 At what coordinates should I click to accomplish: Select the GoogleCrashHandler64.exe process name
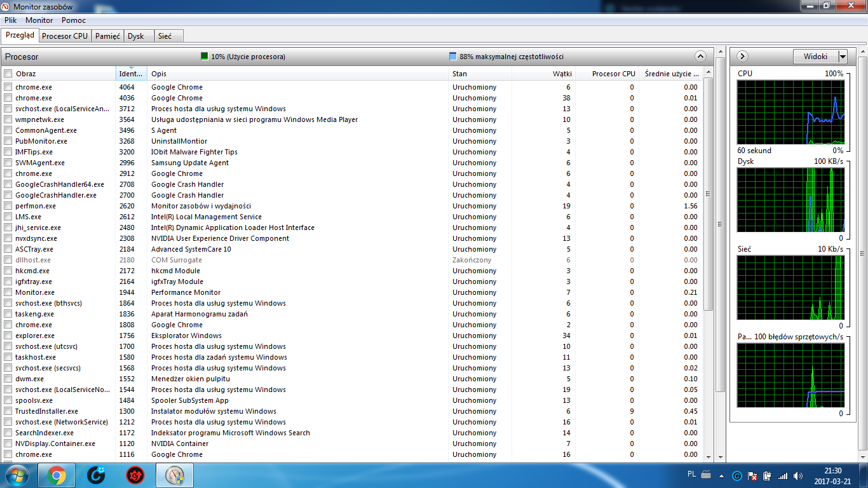60,184
